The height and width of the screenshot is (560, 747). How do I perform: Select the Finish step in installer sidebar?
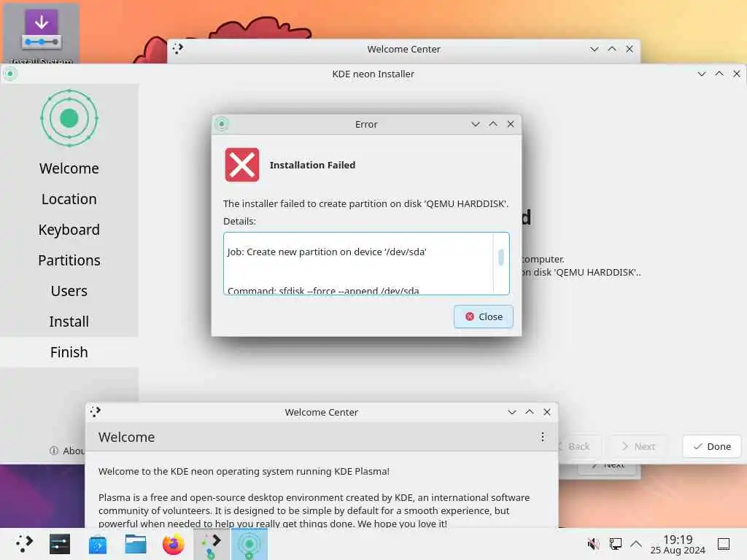[69, 352]
